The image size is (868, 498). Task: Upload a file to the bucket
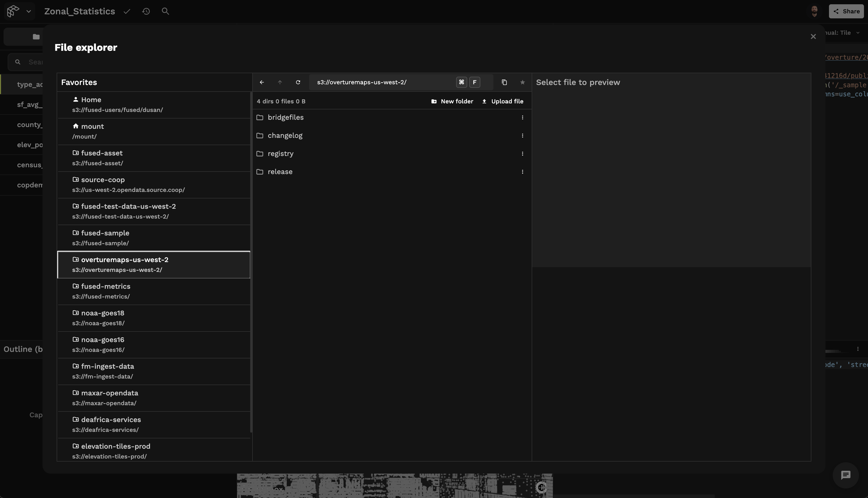503,101
